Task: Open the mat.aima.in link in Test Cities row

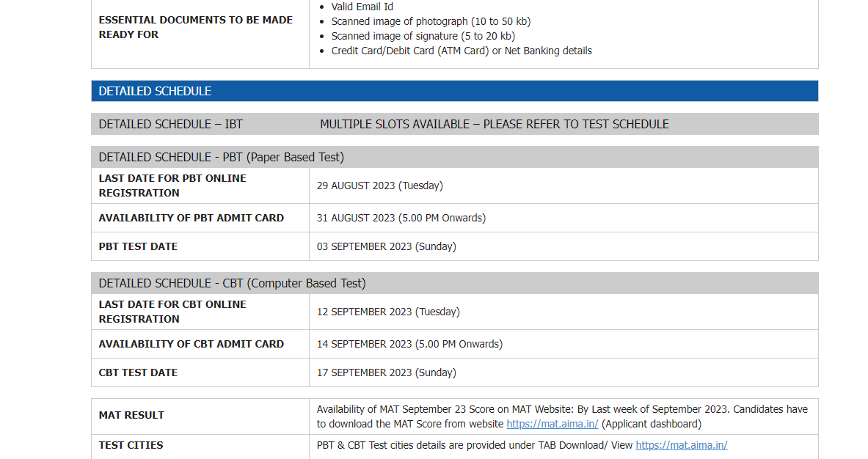Action: tap(681, 445)
